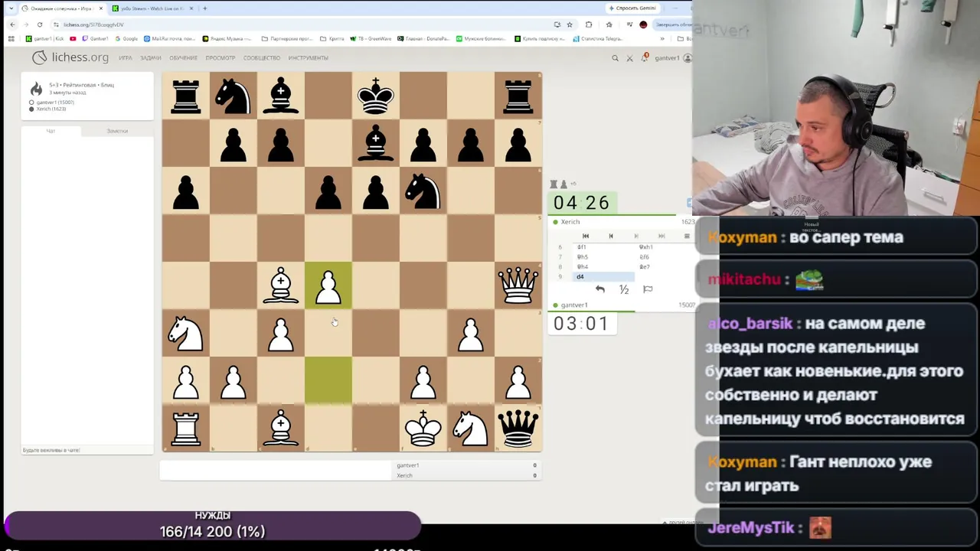Switch to the Заметки tab
This screenshot has height=551, width=980.
coord(117,131)
